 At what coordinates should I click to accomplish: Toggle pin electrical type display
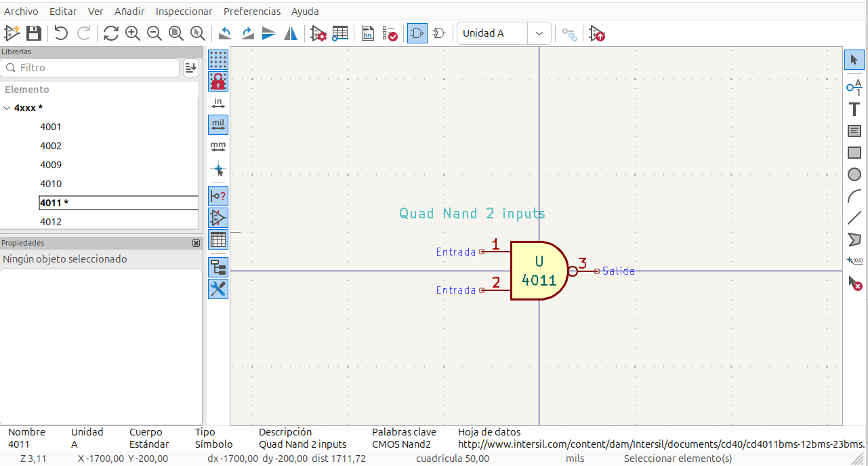tap(218, 196)
